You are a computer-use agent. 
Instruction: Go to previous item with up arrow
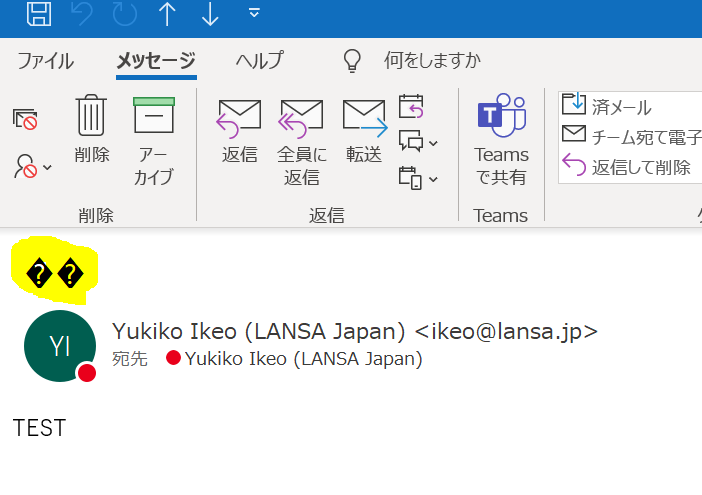coord(167,14)
